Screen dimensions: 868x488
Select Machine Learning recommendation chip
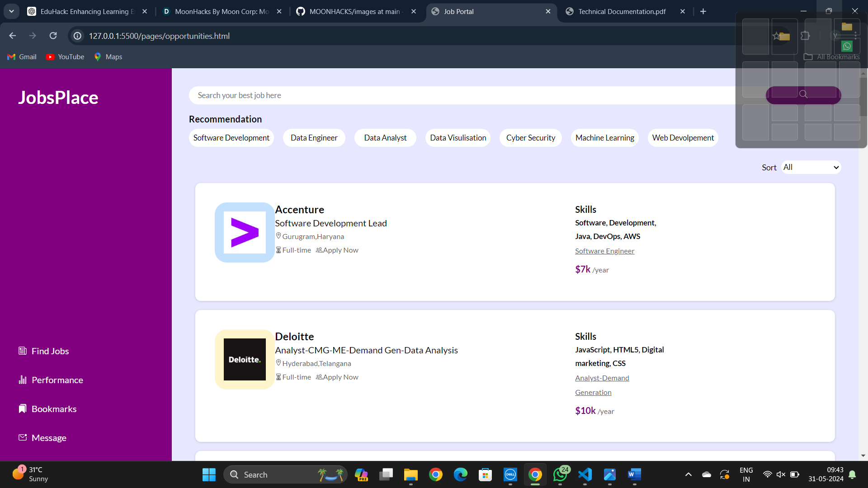(604, 138)
